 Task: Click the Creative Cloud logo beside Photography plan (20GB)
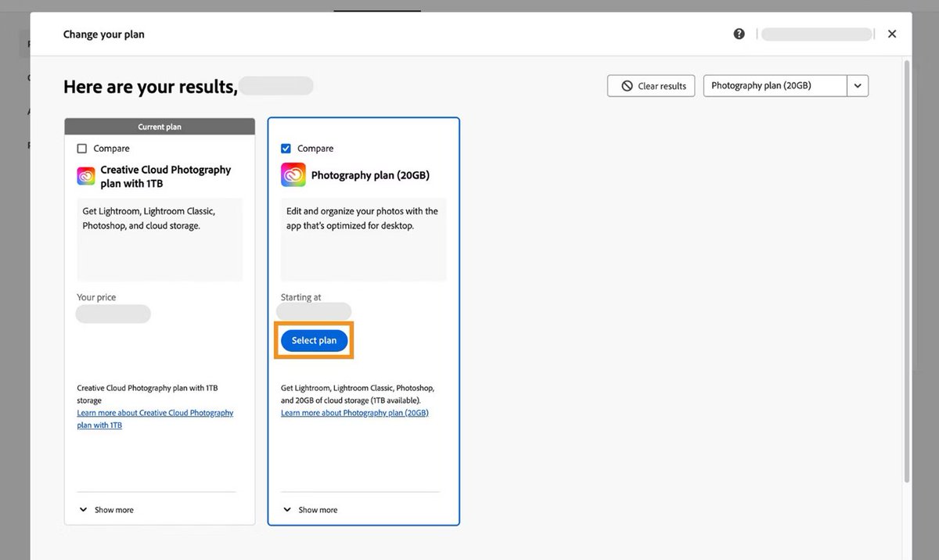[x=293, y=175]
